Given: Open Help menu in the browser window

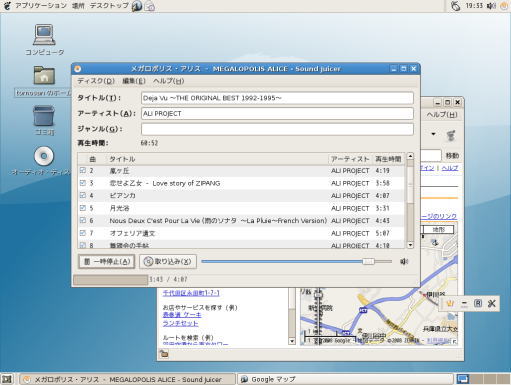Looking at the screenshot, I should coord(442,115).
